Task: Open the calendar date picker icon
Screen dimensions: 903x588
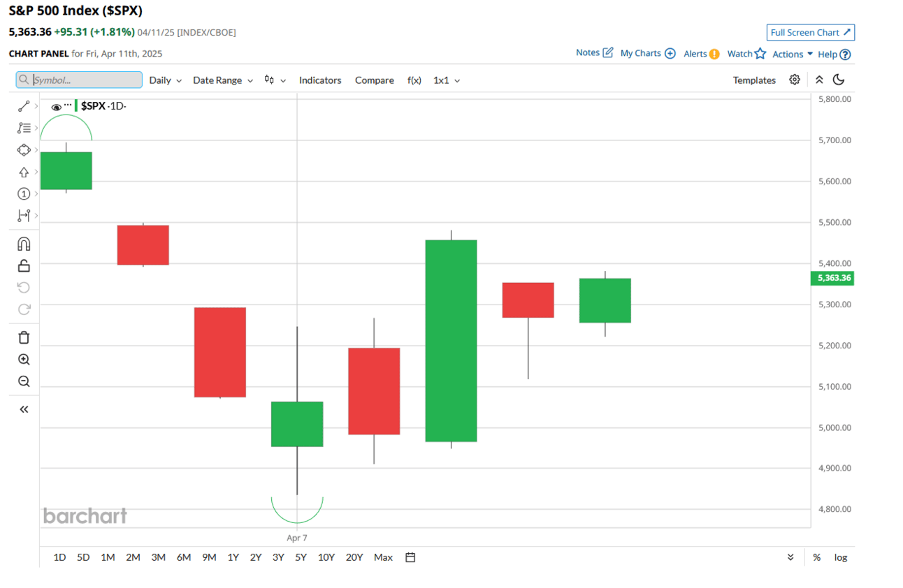Action: tap(411, 557)
